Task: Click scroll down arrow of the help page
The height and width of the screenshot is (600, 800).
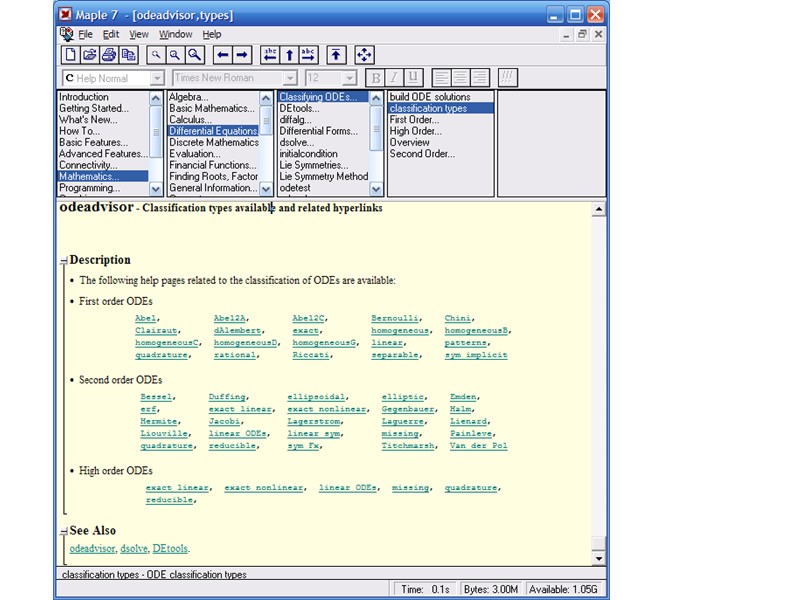Action: click(599, 559)
